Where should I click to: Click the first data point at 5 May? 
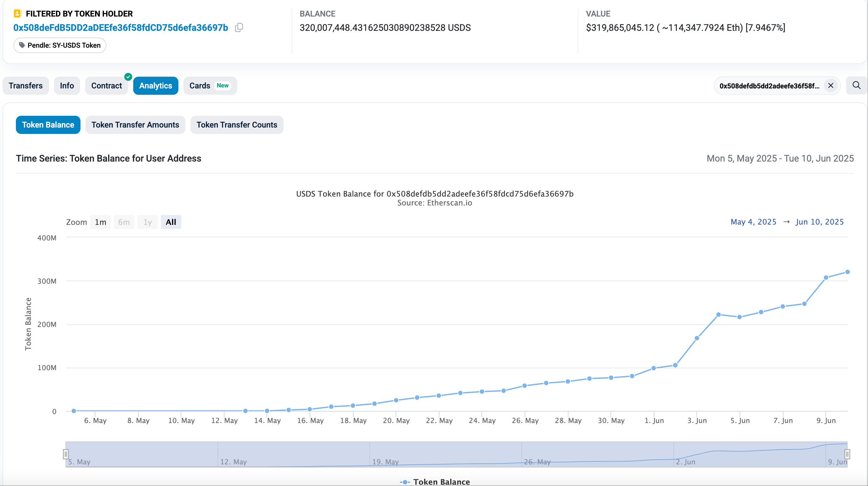pos(73,411)
